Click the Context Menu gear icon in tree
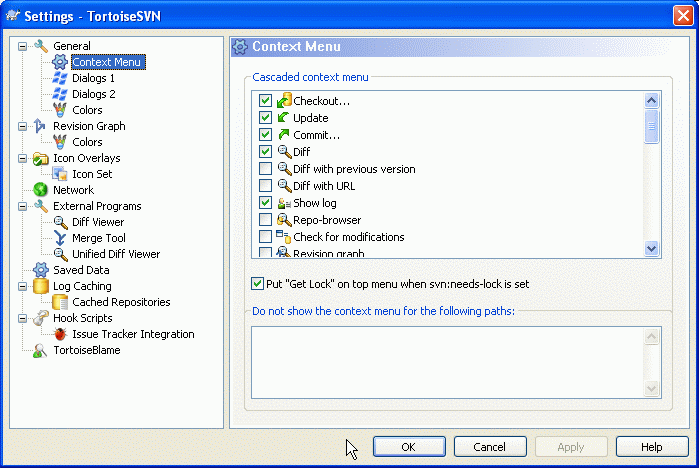Image resolution: width=699 pixels, height=468 pixels. coord(60,62)
